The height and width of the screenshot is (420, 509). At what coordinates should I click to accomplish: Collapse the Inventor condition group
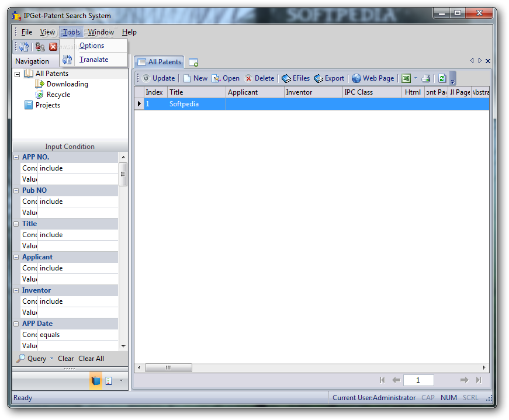tap(16, 290)
